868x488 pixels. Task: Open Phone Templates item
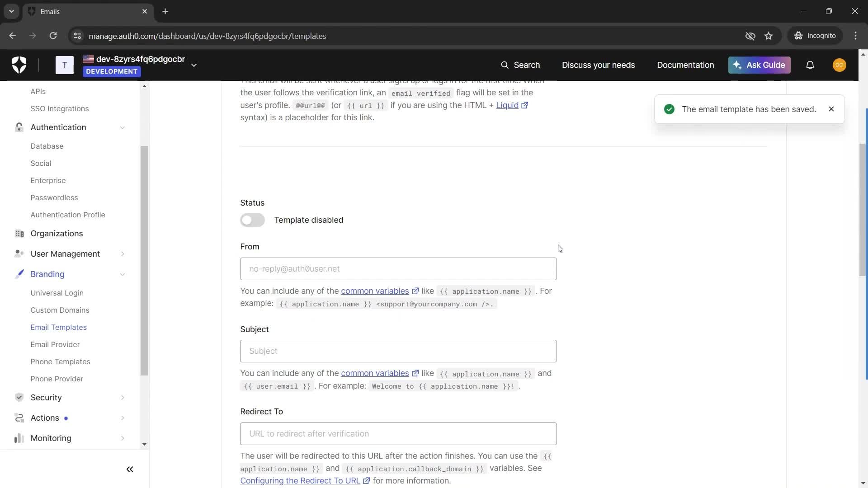(x=60, y=361)
